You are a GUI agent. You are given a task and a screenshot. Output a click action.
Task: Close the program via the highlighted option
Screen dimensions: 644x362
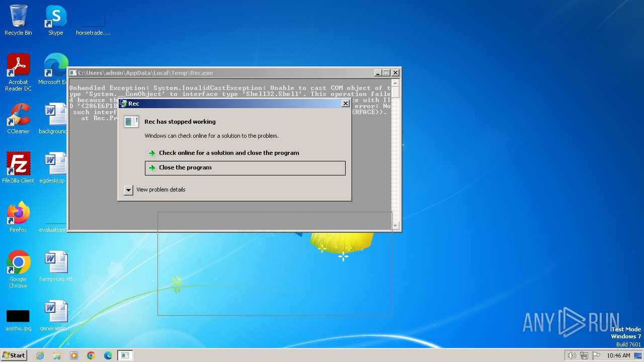(245, 168)
